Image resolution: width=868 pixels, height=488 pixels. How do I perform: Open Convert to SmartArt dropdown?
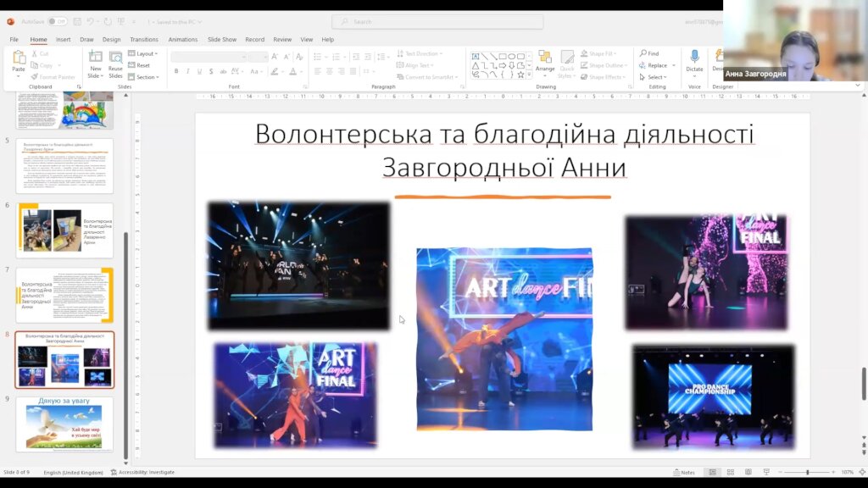[428, 77]
